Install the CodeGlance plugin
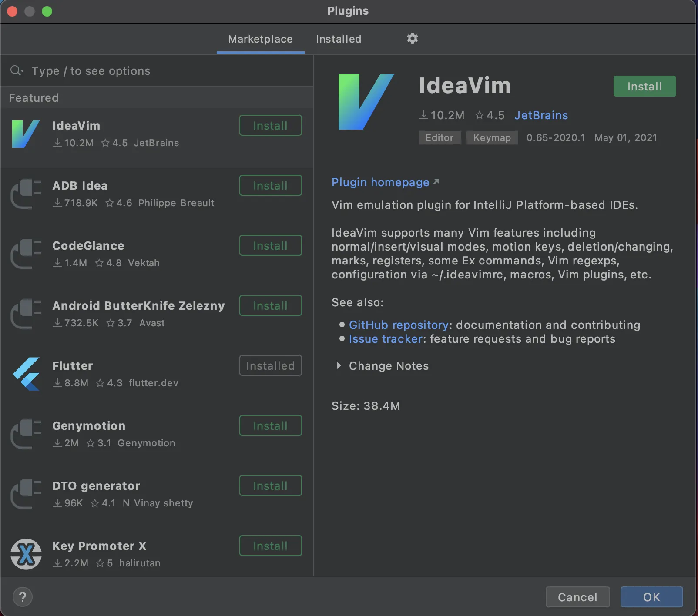The image size is (698, 616). coord(270,246)
